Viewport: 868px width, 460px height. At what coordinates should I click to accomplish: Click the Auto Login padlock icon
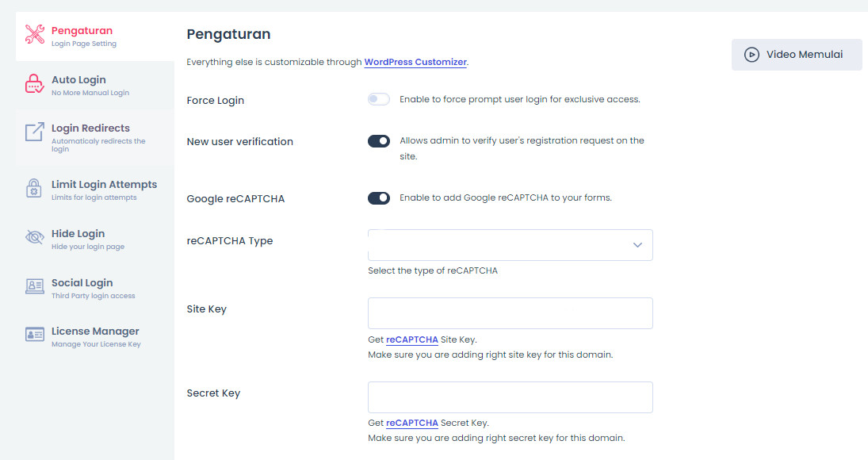click(x=35, y=85)
